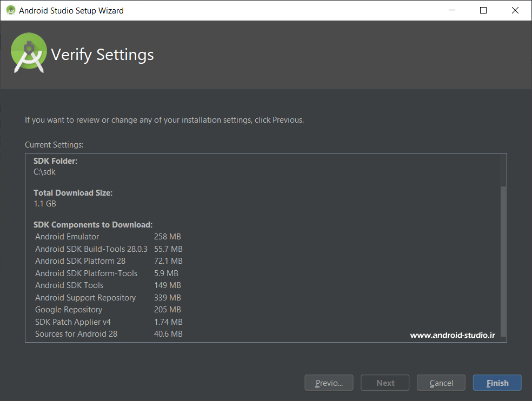This screenshot has height=401, width=532.
Task: Select the Google Repository row
Action: tap(108, 310)
